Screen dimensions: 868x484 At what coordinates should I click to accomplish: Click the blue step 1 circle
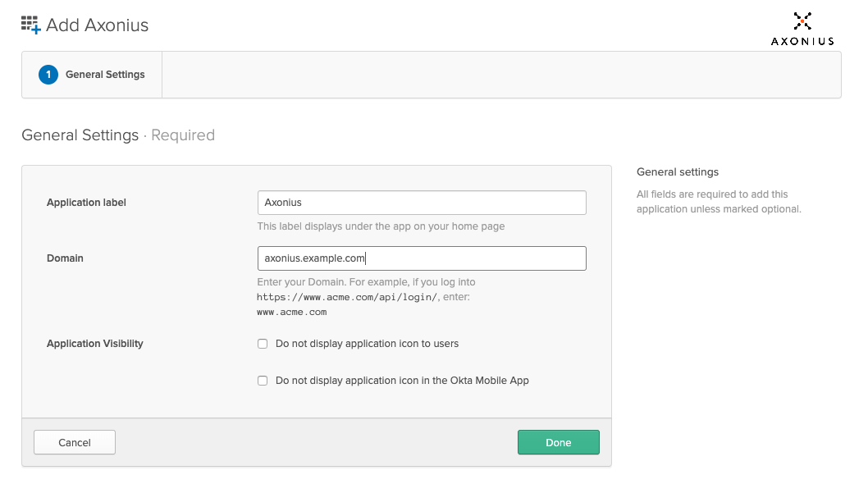point(48,75)
